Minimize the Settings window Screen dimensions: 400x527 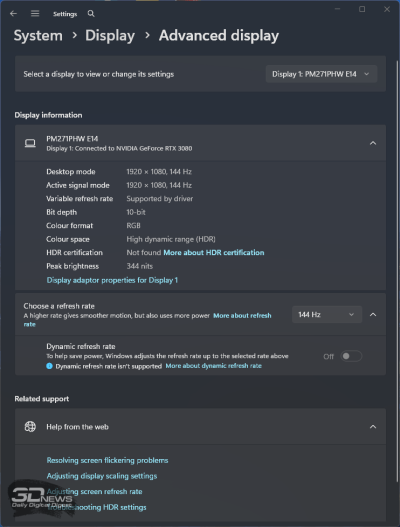click(337, 9)
